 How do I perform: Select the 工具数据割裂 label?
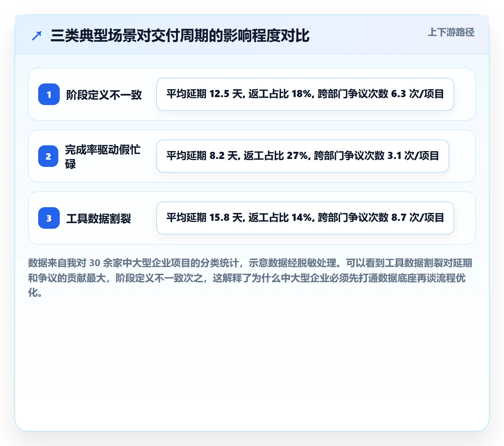tap(99, 218)
